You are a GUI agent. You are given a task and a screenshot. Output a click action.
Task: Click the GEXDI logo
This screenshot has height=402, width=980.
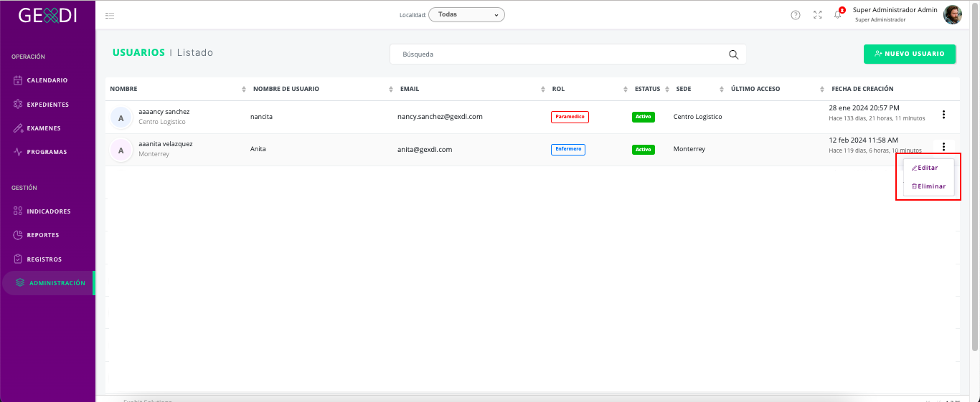point(48,14)
